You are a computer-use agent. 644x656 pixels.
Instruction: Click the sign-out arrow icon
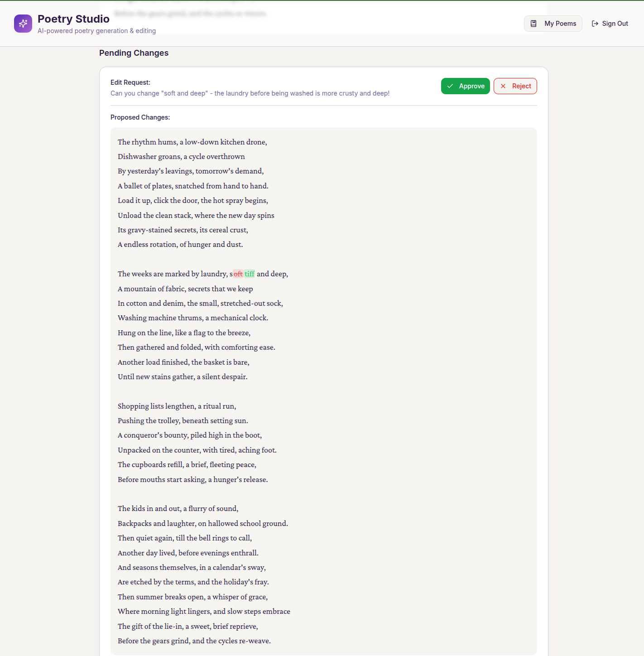click(x=595, y=24)
